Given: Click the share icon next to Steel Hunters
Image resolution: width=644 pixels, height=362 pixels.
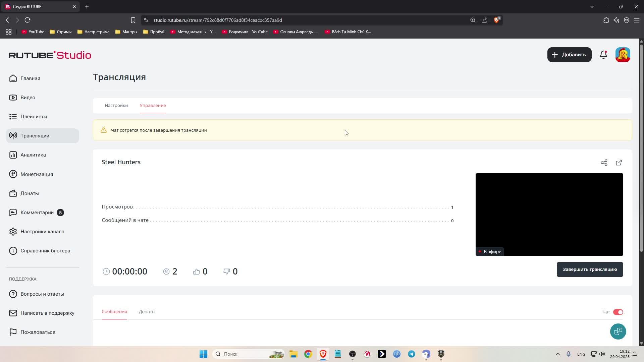Looking at the screenshot, I should coord(604,163).
